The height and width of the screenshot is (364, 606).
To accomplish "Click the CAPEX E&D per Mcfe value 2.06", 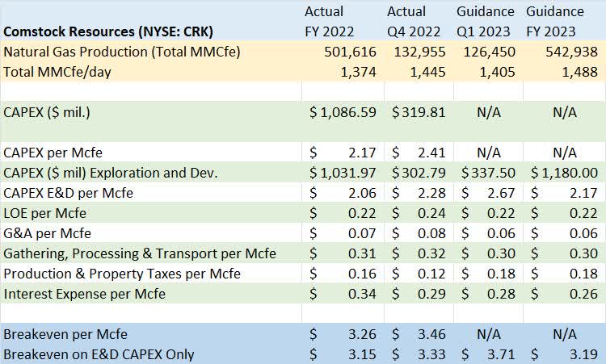I will [362, 193].
